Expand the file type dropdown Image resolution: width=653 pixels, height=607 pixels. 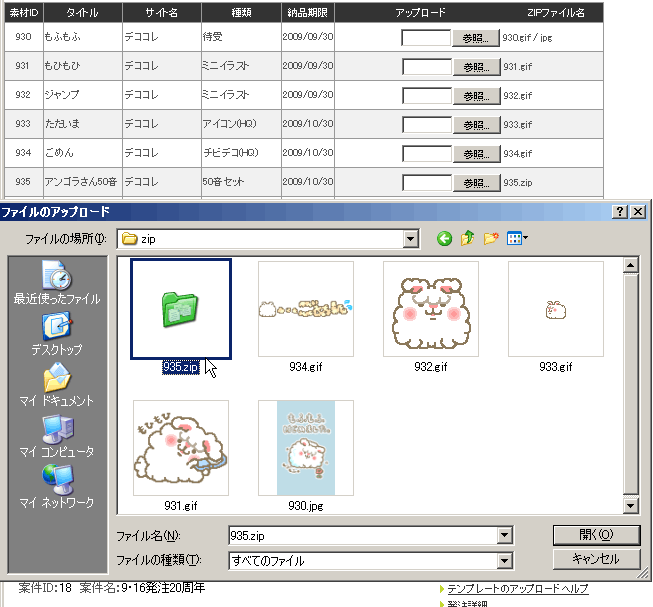coord(504,561)
